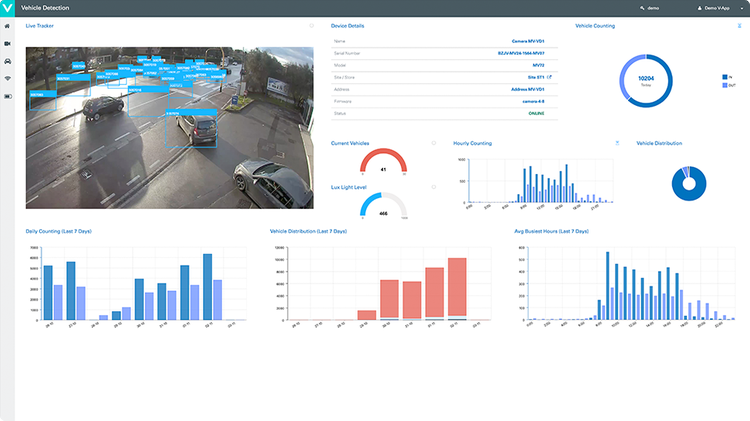Click the Vehicle Distribution (Last 7 Days) title

pyautogui.click(x=309, y=231)
